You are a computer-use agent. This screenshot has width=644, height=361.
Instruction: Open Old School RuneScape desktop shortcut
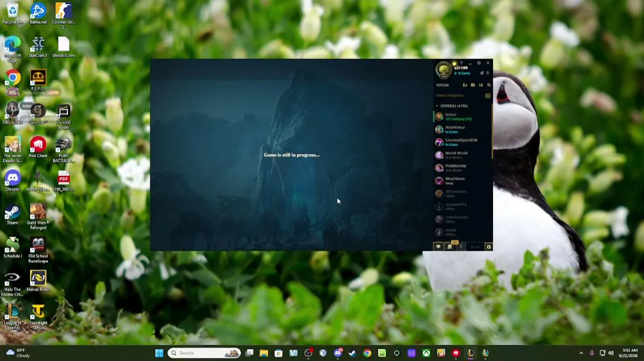38,250
